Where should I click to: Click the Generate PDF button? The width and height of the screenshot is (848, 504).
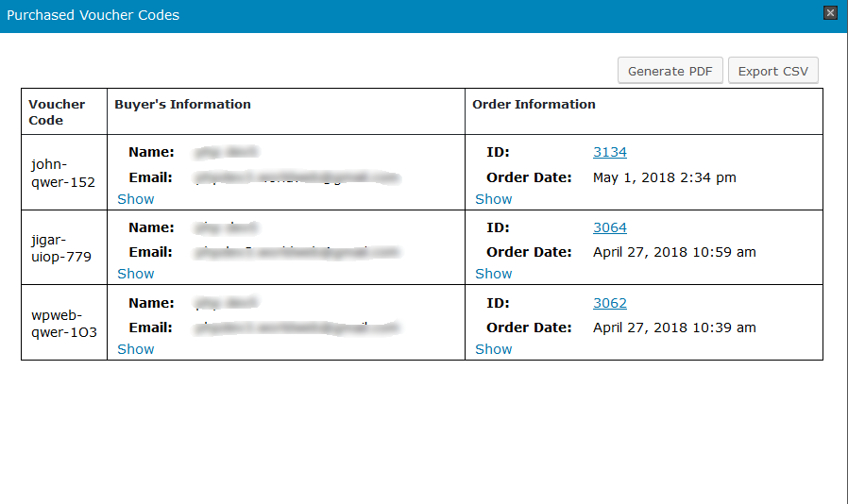670,71
